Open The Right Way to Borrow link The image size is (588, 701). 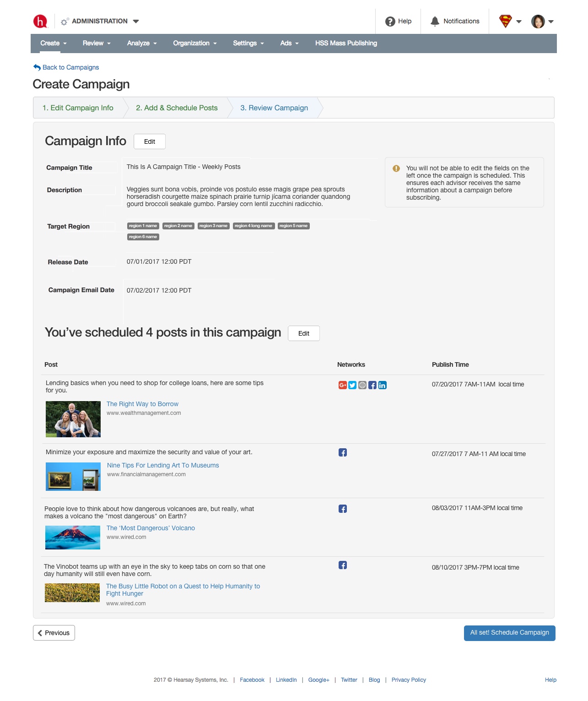142,404
